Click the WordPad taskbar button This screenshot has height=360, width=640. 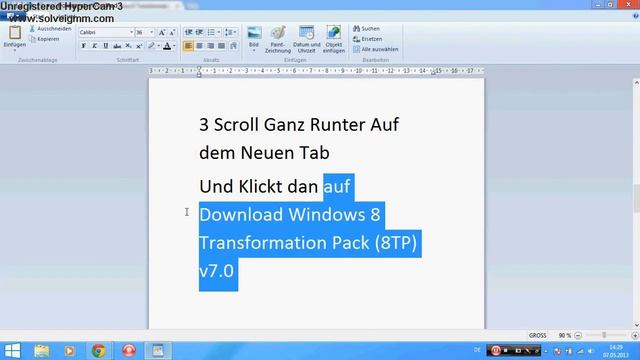click(x=158, y=351)
